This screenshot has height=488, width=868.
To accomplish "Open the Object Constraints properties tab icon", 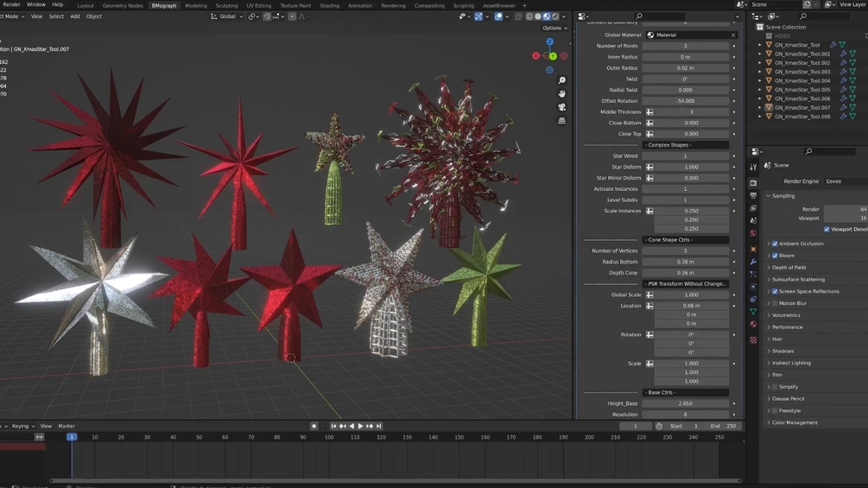I will (753, 300).
